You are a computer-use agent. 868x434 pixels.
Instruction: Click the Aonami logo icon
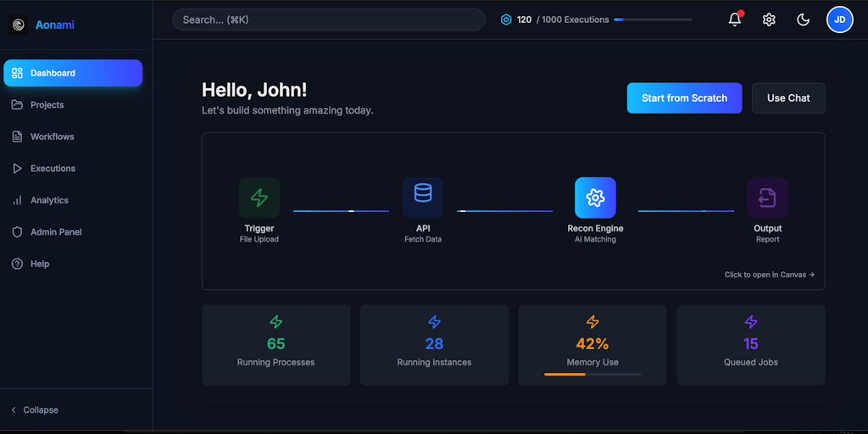coord(19,25)
